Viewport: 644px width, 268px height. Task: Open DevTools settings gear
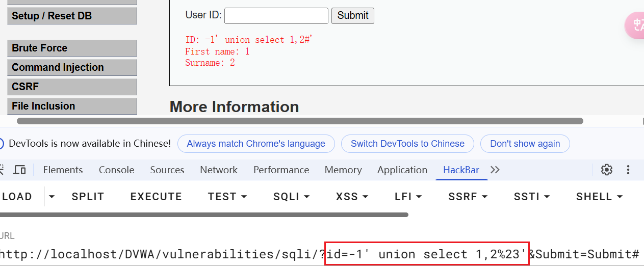[606, 170]
